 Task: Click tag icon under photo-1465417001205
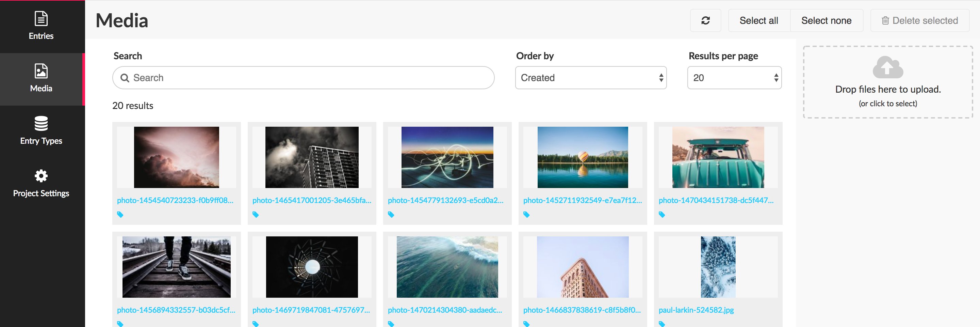click(256, 215)
